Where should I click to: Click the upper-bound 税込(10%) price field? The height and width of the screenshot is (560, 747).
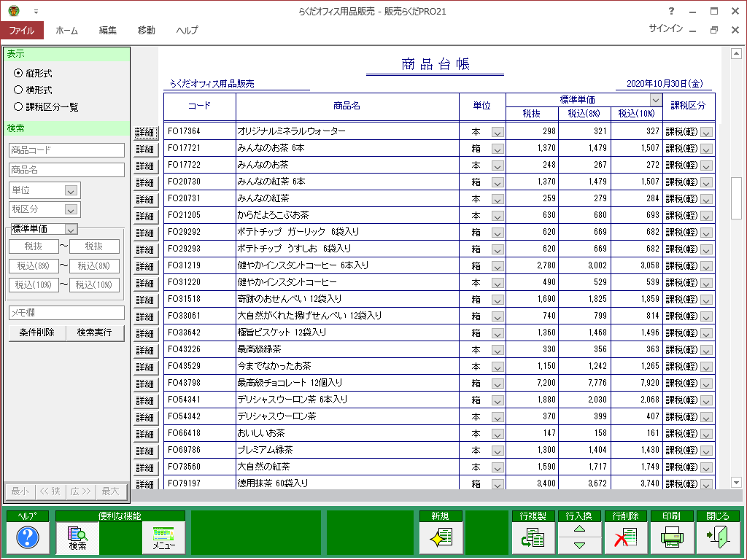point(94,285)
